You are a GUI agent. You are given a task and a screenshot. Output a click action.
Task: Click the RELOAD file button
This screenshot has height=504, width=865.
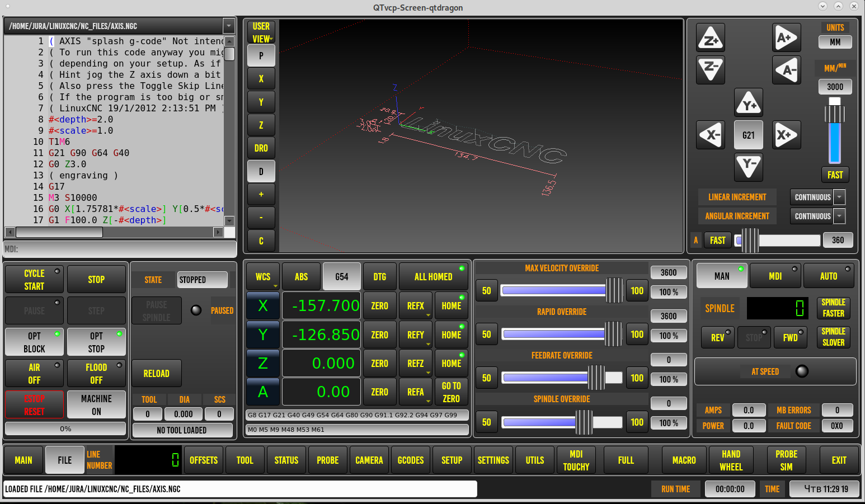157,373
